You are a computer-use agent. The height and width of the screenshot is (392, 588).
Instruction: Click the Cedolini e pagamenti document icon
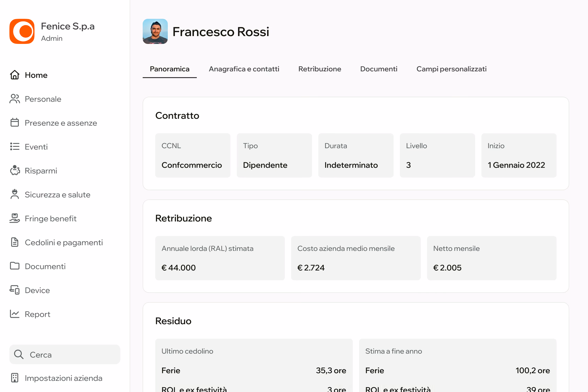(15, 242)
